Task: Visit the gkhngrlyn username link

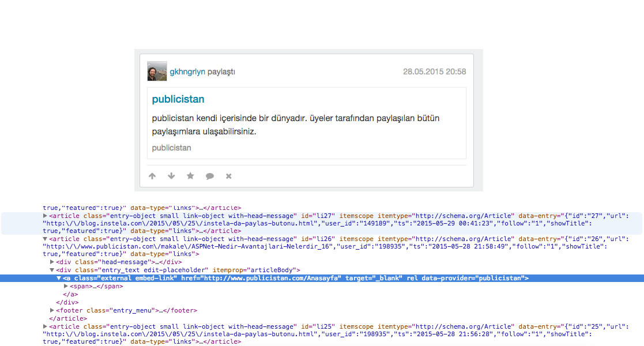Action: [x=187, y=72]
